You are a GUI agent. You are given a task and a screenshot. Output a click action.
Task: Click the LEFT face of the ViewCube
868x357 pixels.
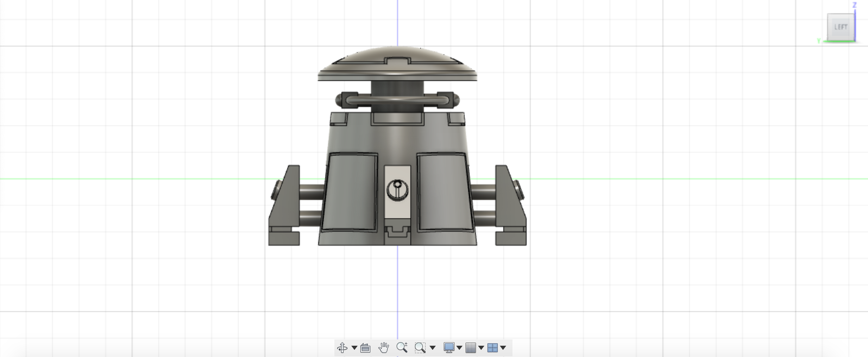841,27
